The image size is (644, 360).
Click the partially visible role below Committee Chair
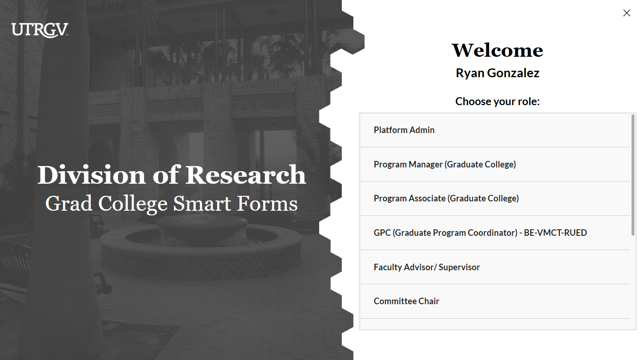[495, 324]
